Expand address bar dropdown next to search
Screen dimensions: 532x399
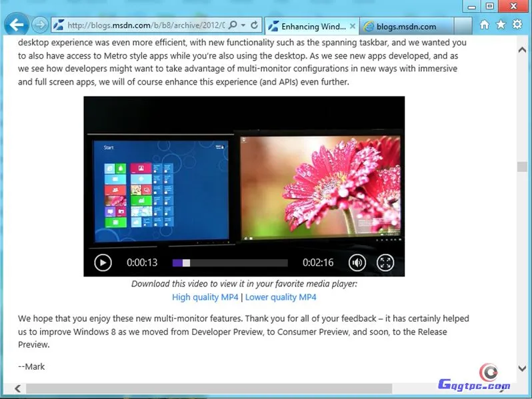click(244, 25)
